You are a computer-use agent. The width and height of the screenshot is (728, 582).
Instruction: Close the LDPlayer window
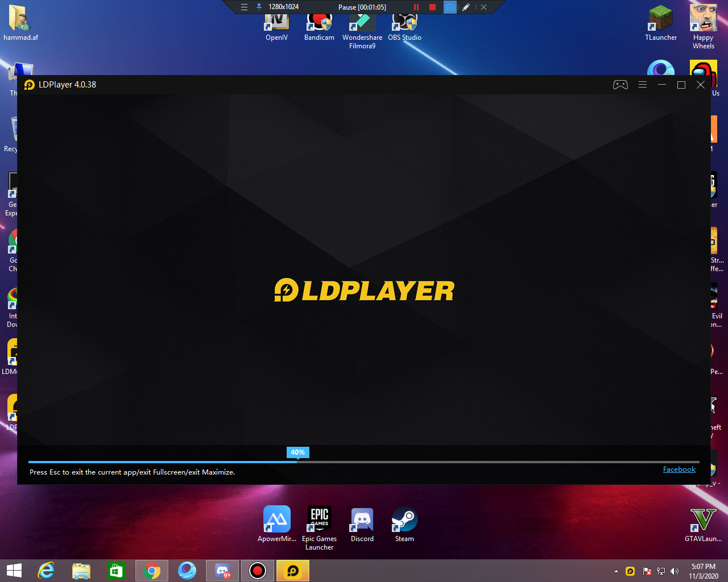pyautogui.click(x=701, y=85)
